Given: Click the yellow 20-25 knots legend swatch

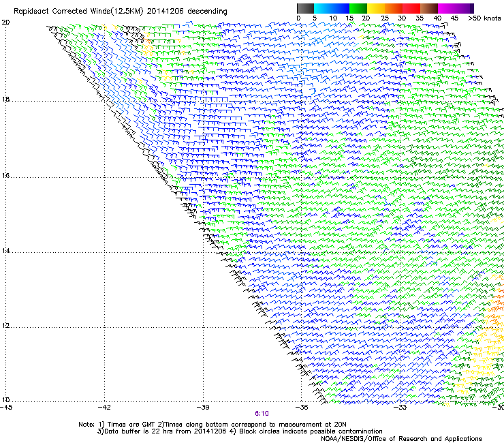Looking at the screenshot, I should click(x=376, y=8).
